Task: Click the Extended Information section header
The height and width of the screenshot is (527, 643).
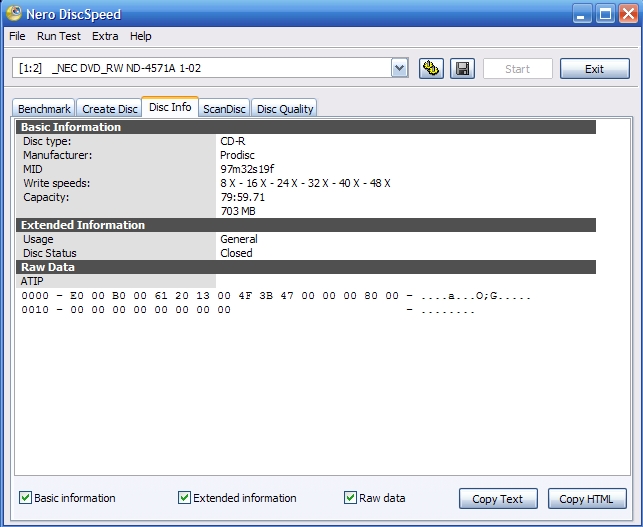Action: 306,225
